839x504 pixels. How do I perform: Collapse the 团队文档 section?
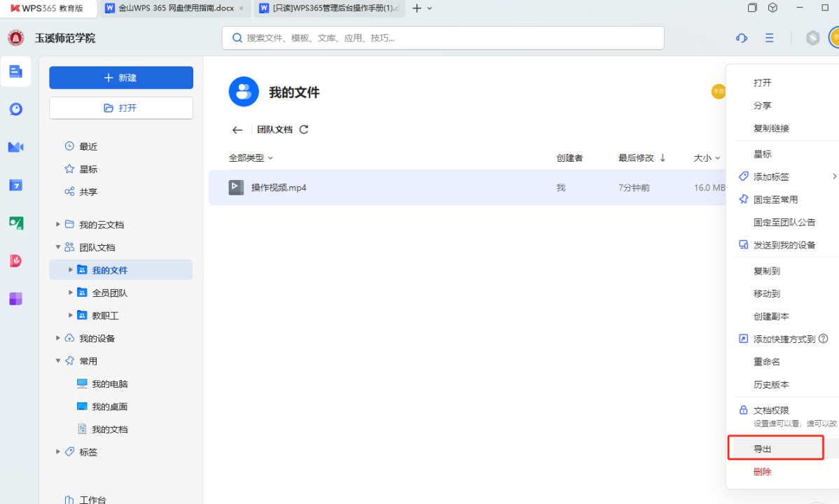point(58,247)
